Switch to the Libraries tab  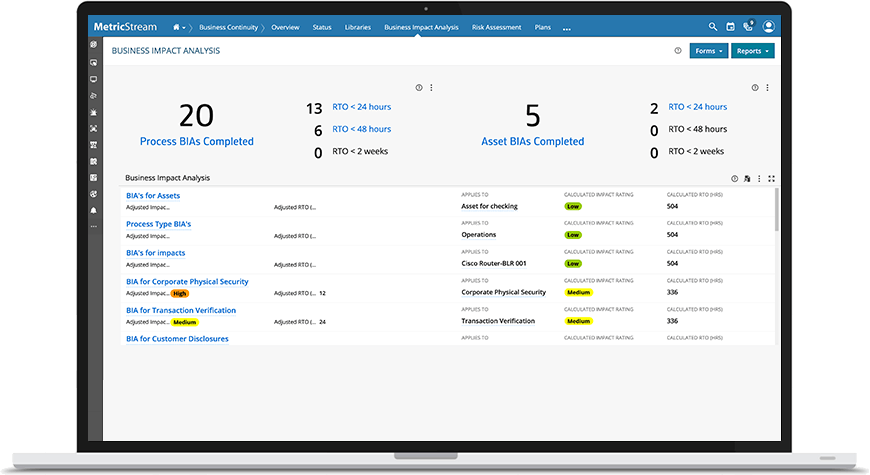358,27
